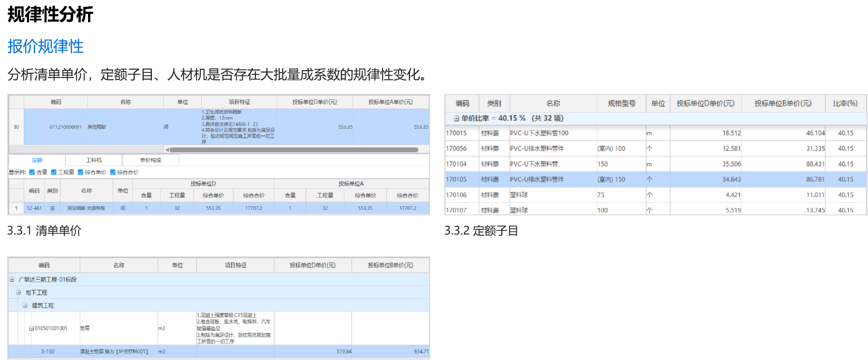
Task: Collapse the 广联达三期工程-01标段 tree node
Action: point(12,279)
